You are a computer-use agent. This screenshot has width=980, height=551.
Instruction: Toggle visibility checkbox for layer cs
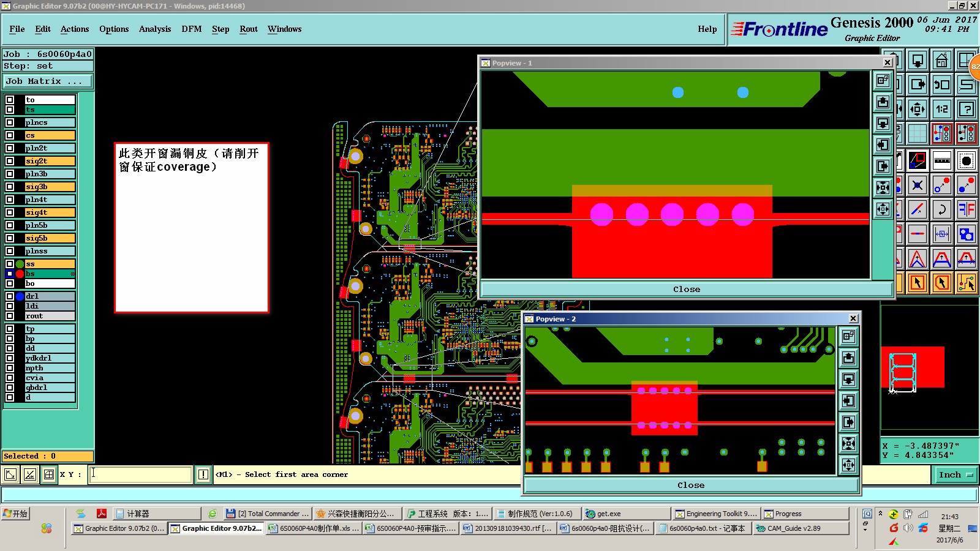click(x=10, y=135)
